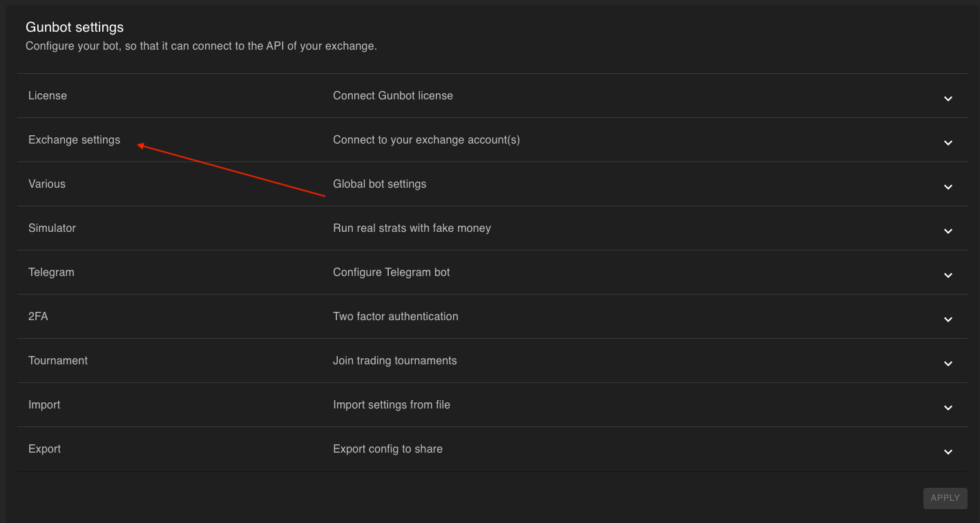Expand the Import section chevron
Screen dimensions: 980x523
948,408
